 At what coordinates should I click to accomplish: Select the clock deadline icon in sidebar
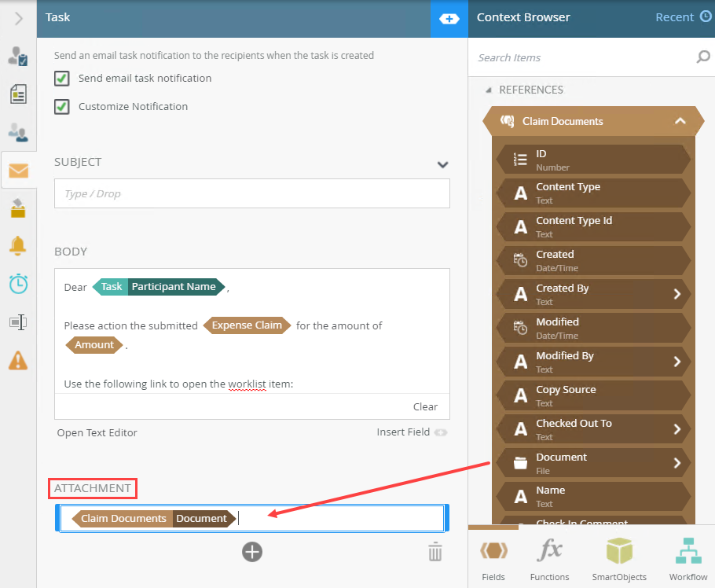click(18, 284)
